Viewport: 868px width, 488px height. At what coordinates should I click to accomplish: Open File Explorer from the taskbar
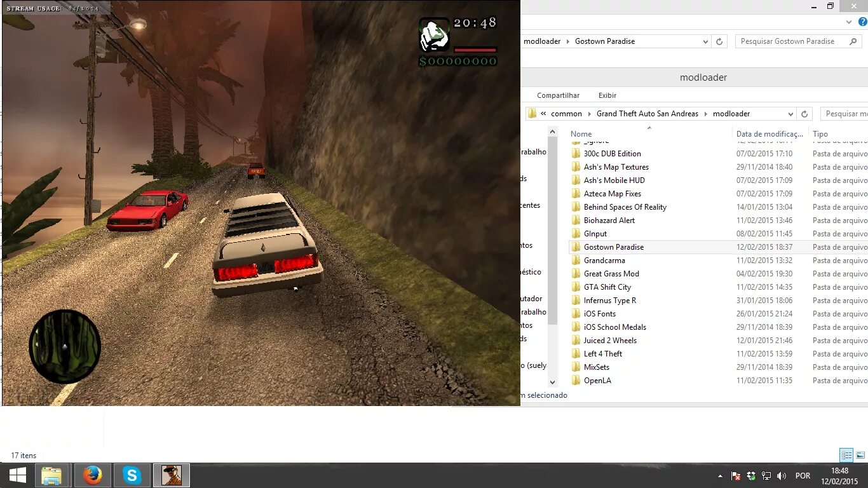[x=51, y=475]
